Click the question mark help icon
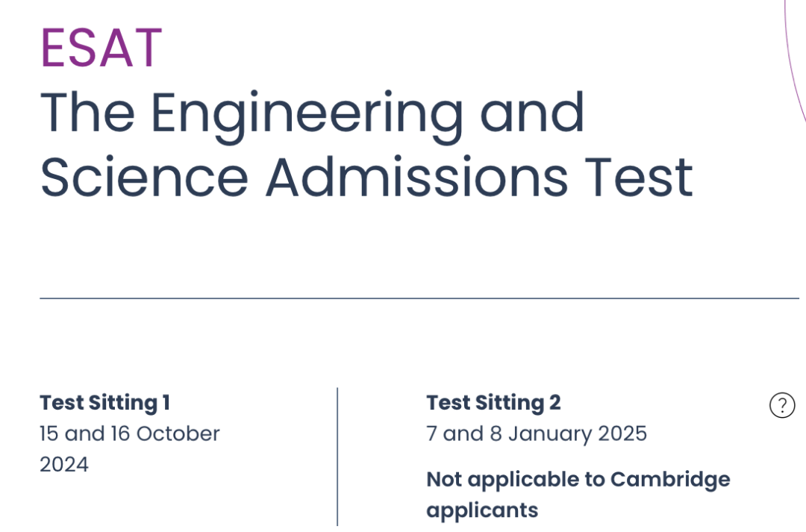This screenshot has height=532, width=806. pos(782,405)
